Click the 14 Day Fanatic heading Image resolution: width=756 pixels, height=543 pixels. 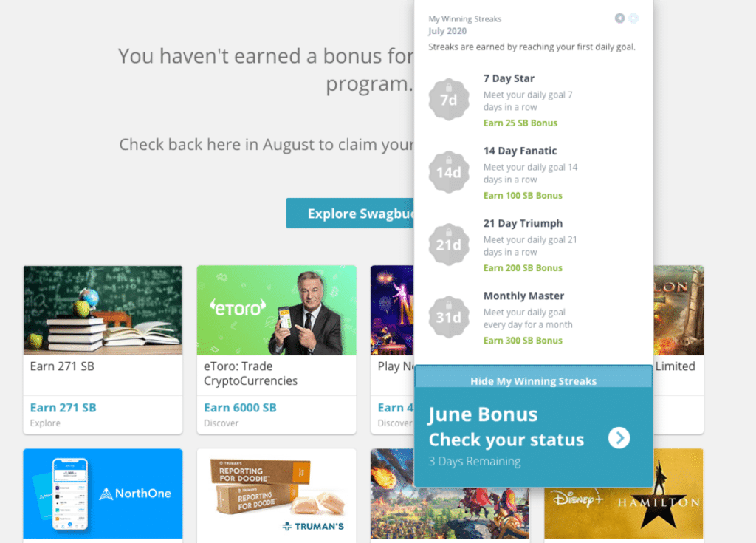(x=520, y=151)
